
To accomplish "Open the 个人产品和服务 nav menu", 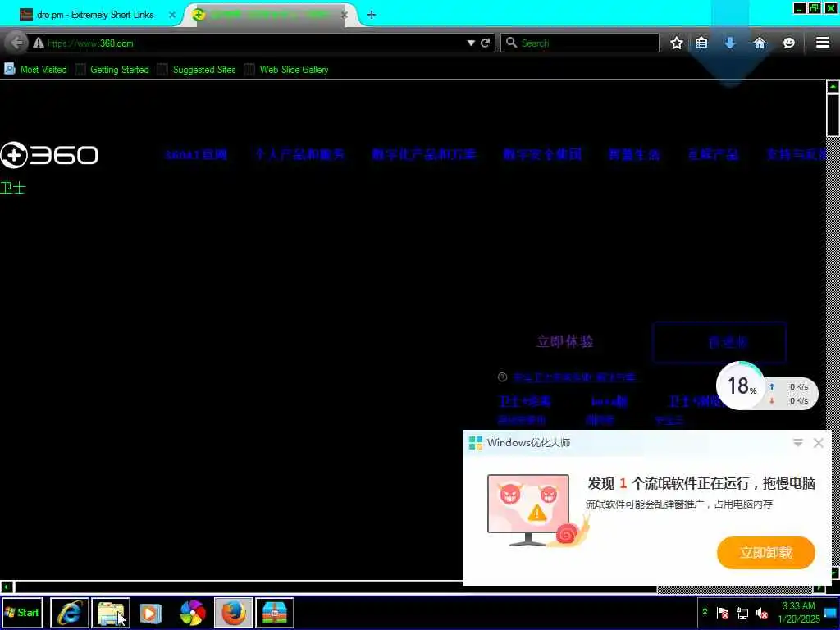I will (x=299, y=155).
